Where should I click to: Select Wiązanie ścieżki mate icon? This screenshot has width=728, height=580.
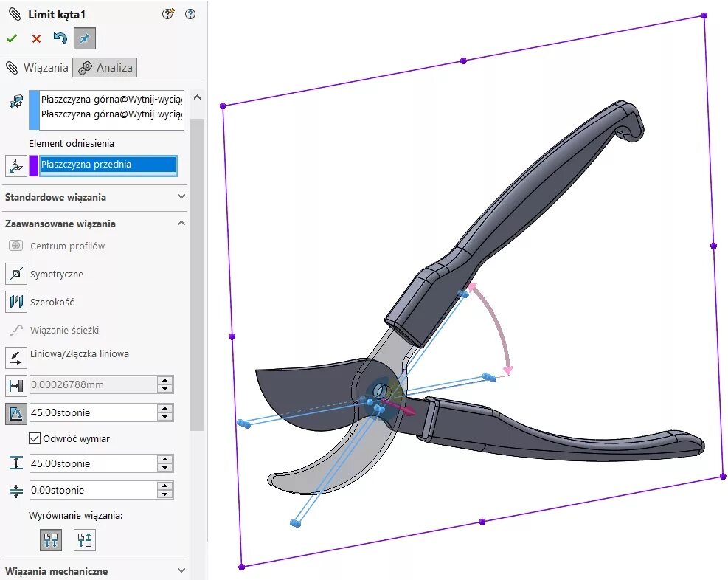pyautogui.click(x=16, y=330)
